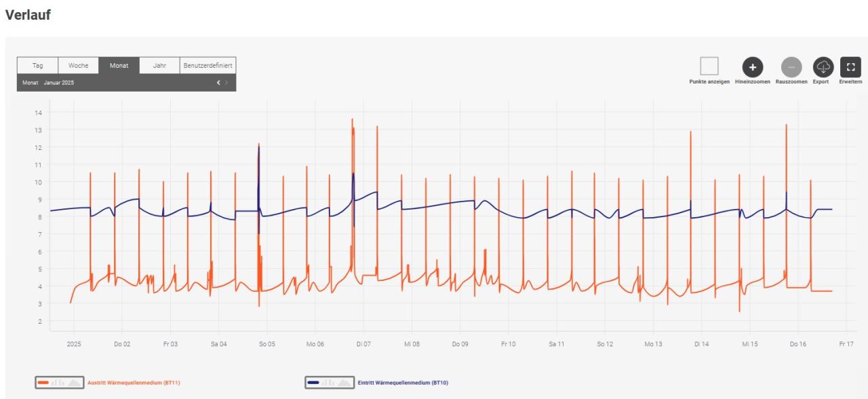Click the Hineinzoomen plus icon
Screen dimensions: 868x399
tap(752, 66)
